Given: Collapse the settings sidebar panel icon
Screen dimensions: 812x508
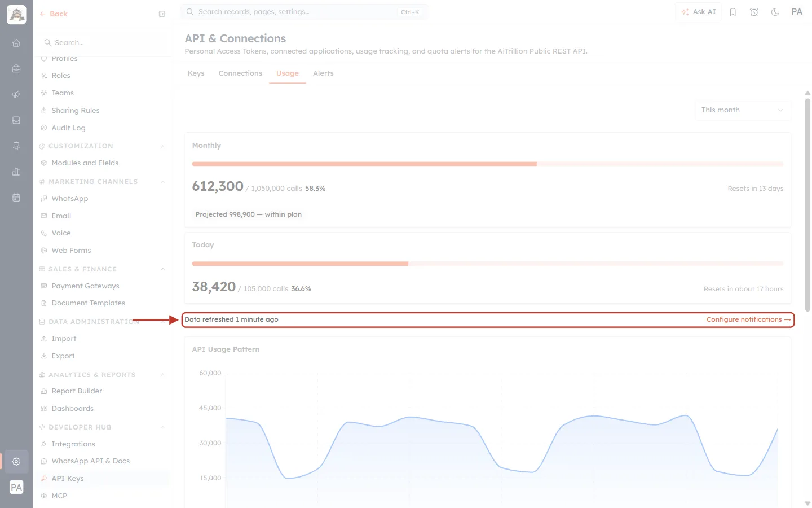Looking at the screenshot, I should (162, 14).
